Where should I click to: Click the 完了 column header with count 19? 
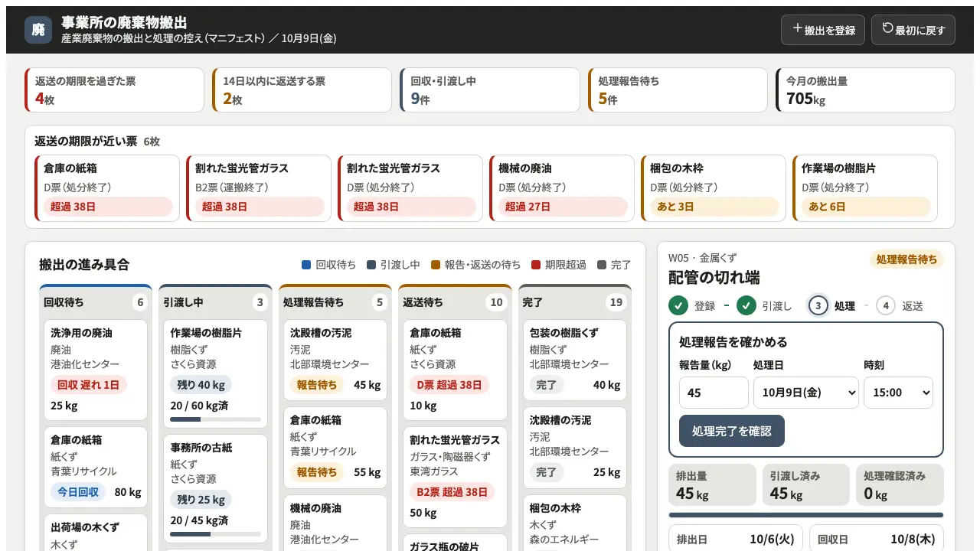pos(574,302)
